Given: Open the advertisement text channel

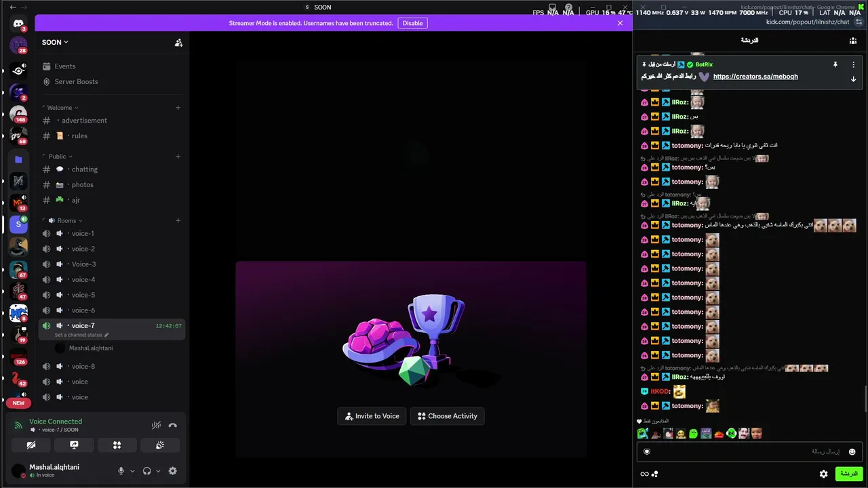Looking at the screenshot, I should (x=112, y=121).
